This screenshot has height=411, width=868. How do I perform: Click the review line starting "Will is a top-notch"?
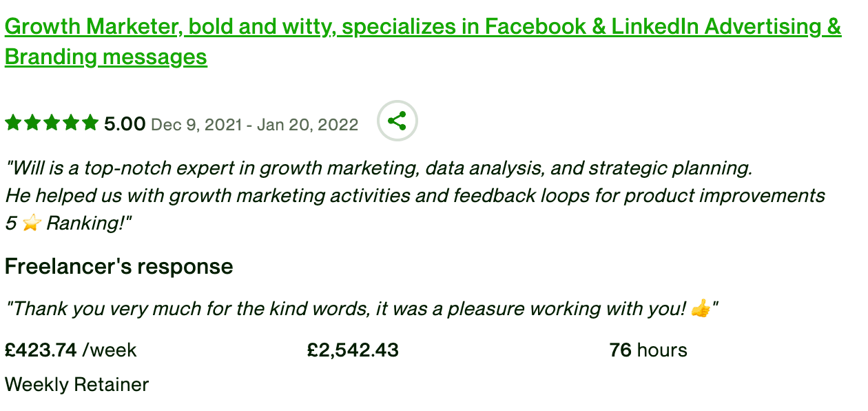(379, 168)
